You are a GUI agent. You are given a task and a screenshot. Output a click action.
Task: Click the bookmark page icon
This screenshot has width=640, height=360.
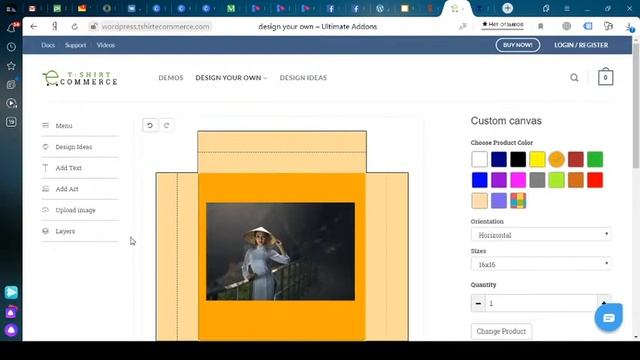540,27
